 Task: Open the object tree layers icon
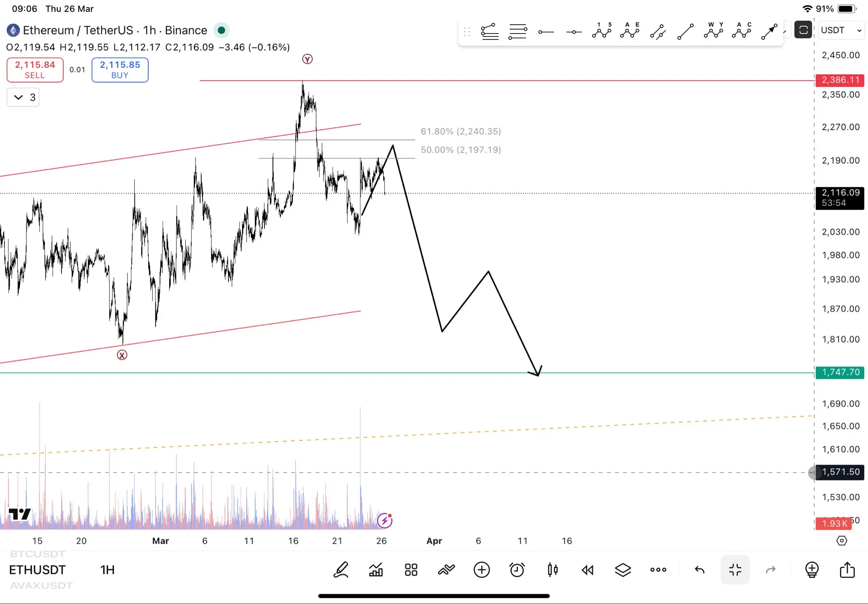click(x=623, y=570)
